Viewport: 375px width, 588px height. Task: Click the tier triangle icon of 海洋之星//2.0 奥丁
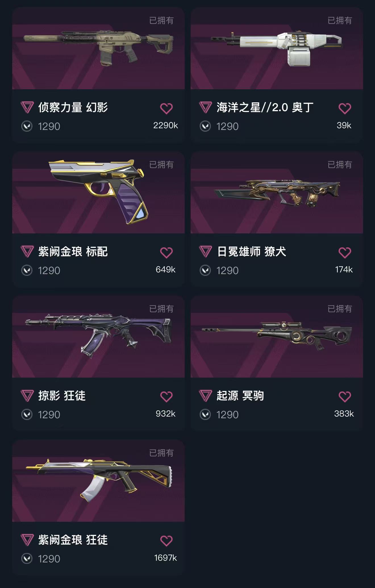pyautogui.click(x=205, y=107)
